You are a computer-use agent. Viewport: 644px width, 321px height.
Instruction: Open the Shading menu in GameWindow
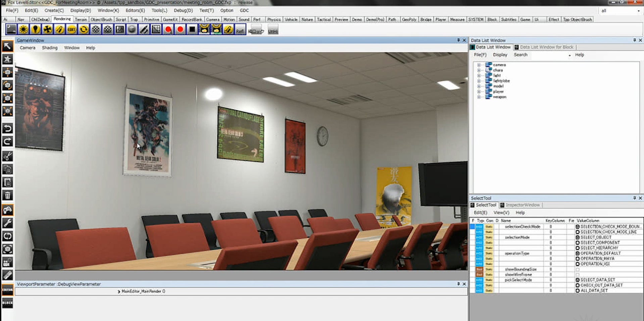50,48
